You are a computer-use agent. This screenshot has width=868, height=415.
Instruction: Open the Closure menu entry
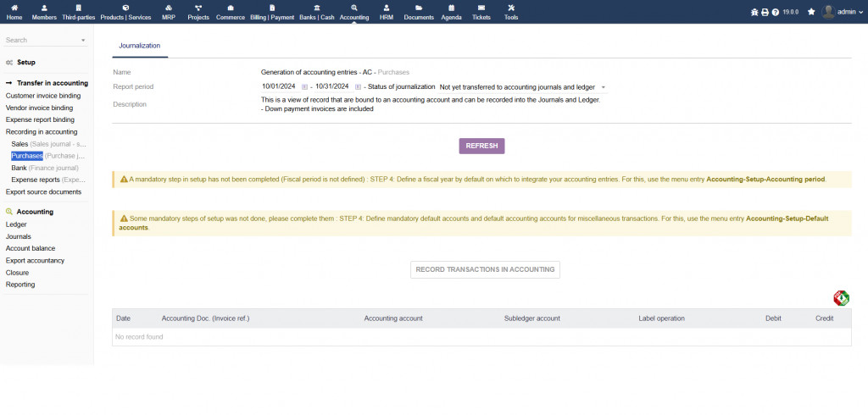17,273
